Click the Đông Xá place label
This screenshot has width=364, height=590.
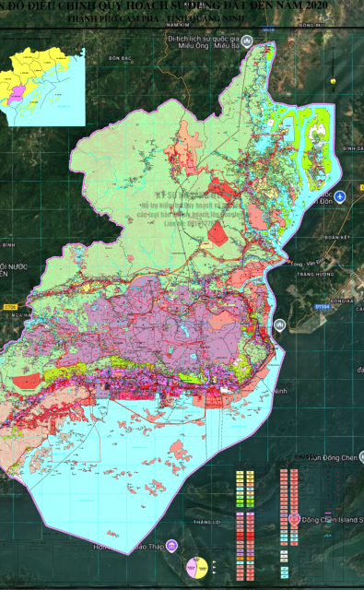click(x=342, y=301)
